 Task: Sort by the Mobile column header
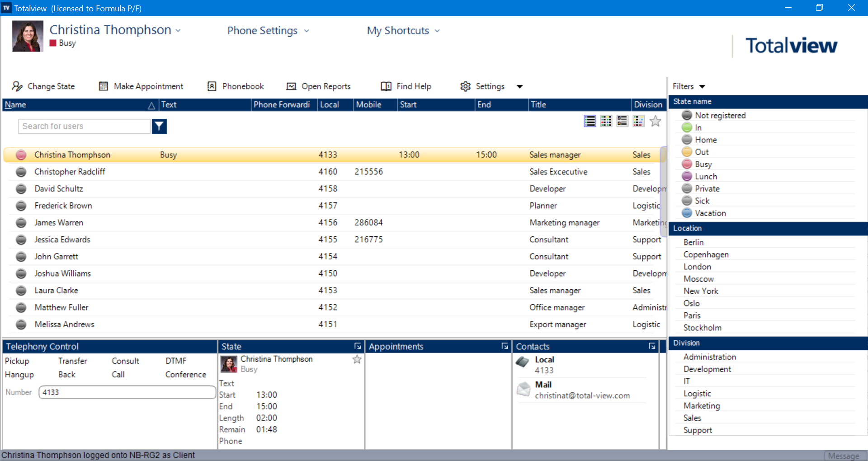tap(375, 105)
